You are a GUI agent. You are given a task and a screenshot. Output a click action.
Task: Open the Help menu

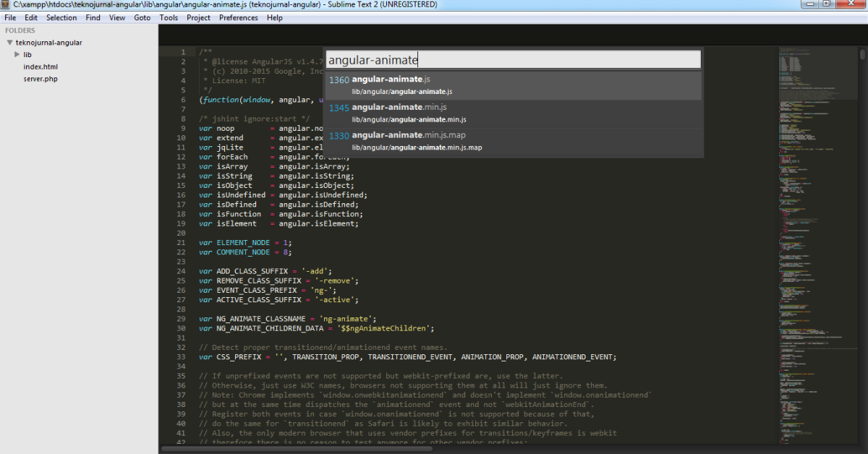(x=274, y=17)
